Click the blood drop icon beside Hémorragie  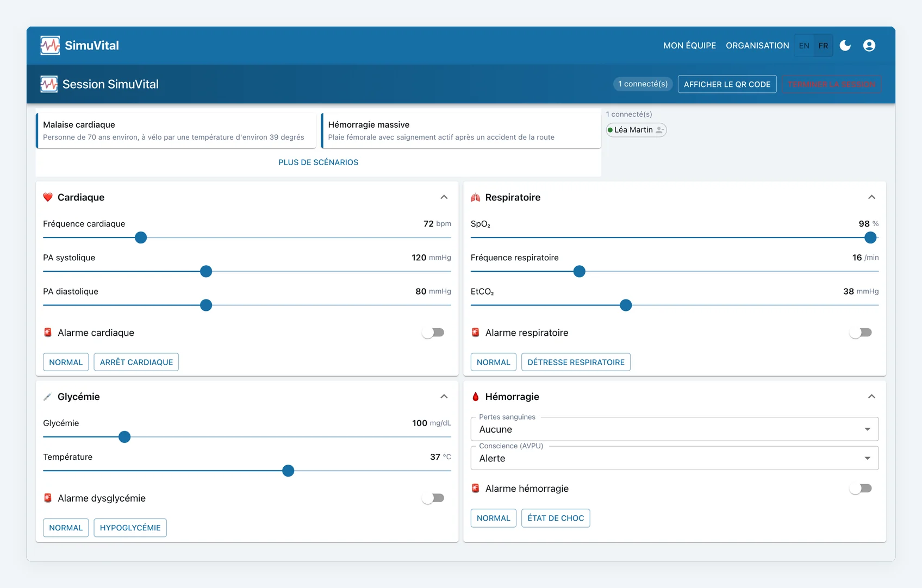pyautogui.click(x=476, y=397)
